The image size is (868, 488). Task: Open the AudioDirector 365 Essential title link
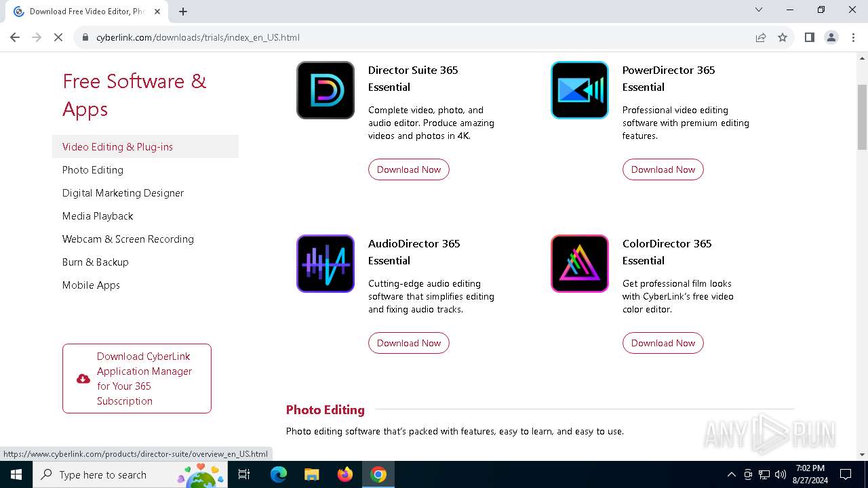(x=414, y=252)
